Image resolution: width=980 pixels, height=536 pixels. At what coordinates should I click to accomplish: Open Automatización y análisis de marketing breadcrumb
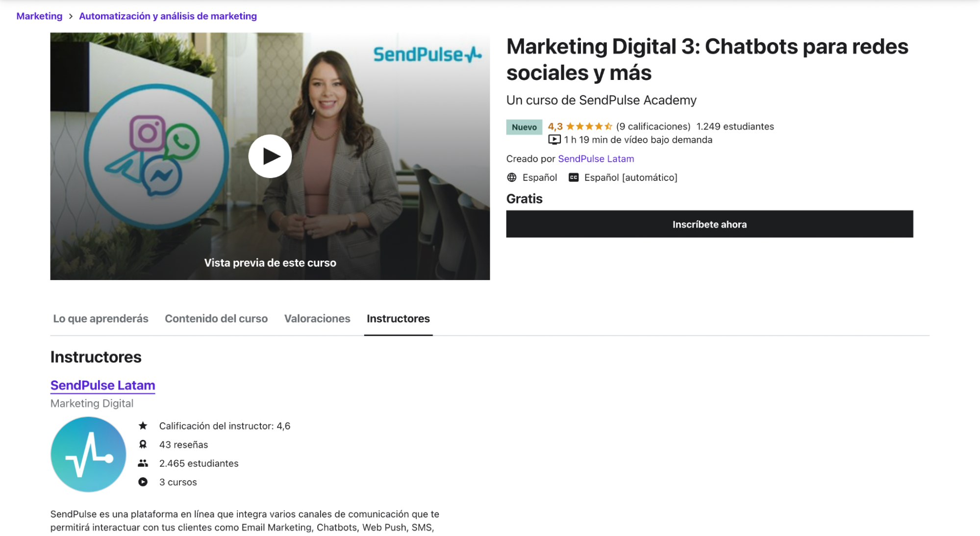click(168, 16)
